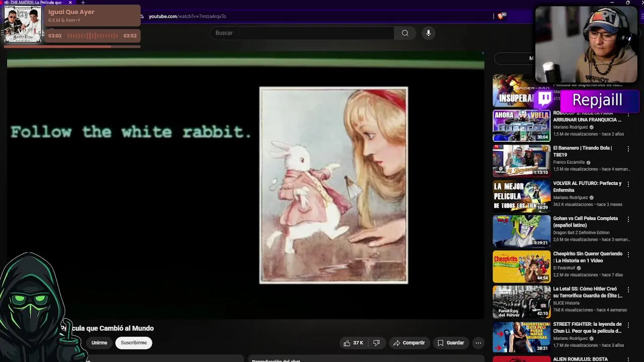Open options menu for Volver al Futuro video
Viewport: 644px width, 362px height.
coord(628,184)
